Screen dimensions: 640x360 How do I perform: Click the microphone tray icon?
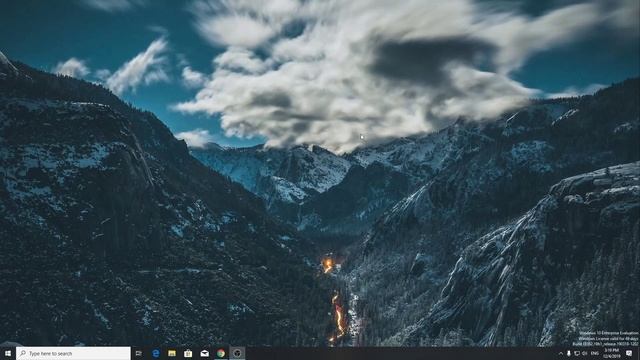tap(569, 353)
